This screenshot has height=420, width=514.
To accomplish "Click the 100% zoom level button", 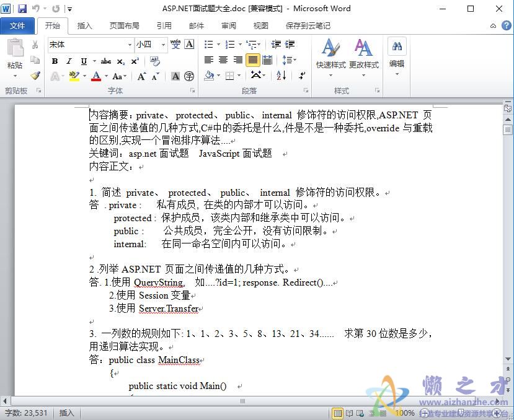I will pos(405,413).
